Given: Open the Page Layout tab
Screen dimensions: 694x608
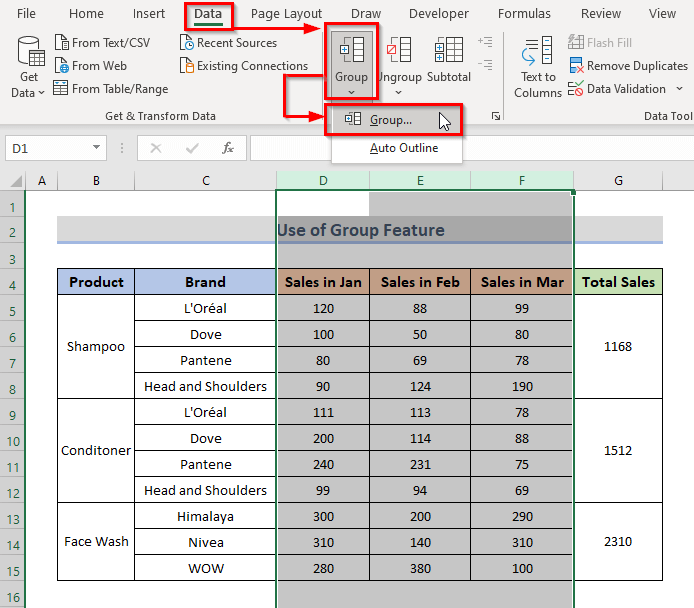Looking at the screenshot, I should point(286,14).
